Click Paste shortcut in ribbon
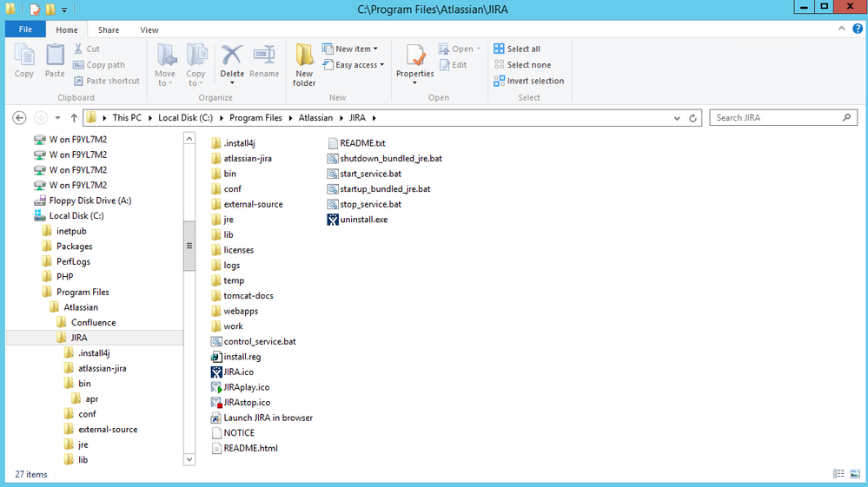This screenshot has width=868, height=487. (x=106, y=81)
